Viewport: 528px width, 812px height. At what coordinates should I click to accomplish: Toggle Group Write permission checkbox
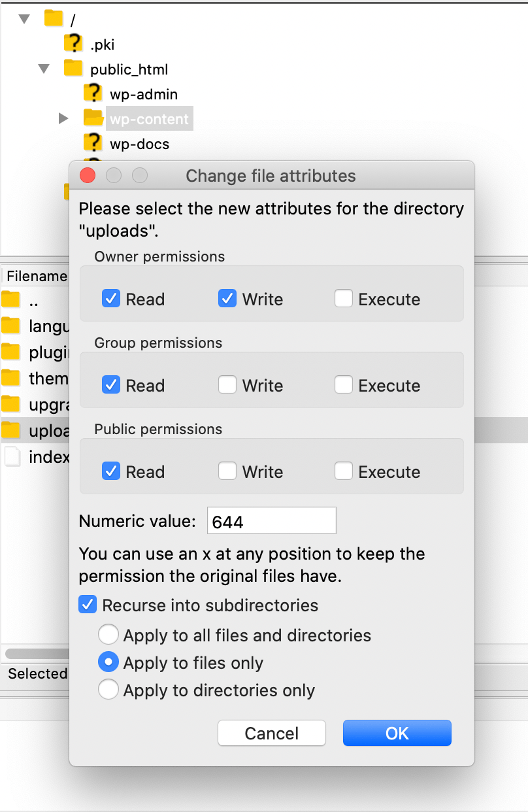pos(227,385)
